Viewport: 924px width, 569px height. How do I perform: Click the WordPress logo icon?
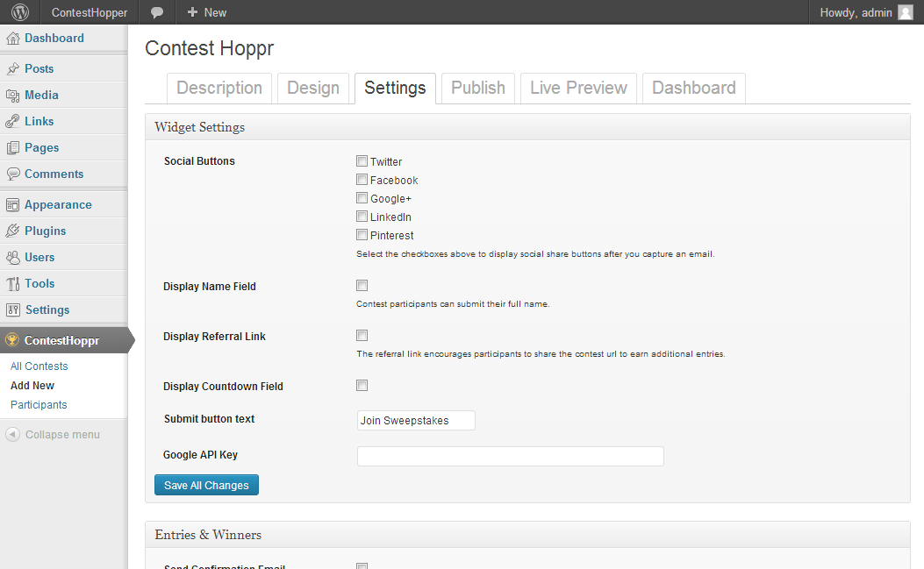[20, 12]
